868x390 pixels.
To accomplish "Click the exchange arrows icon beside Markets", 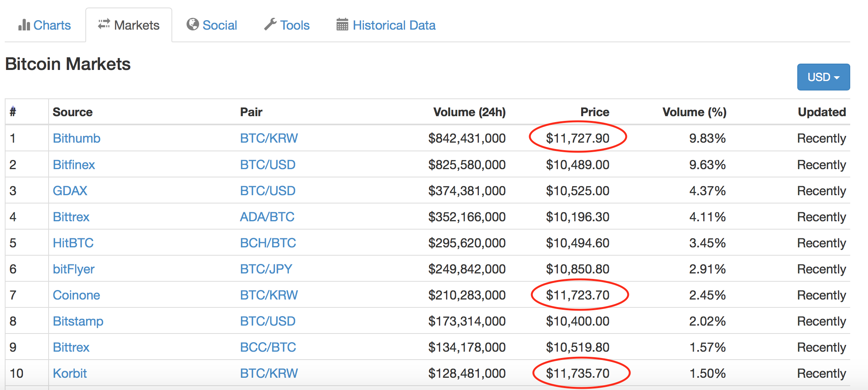I will 104,24.
